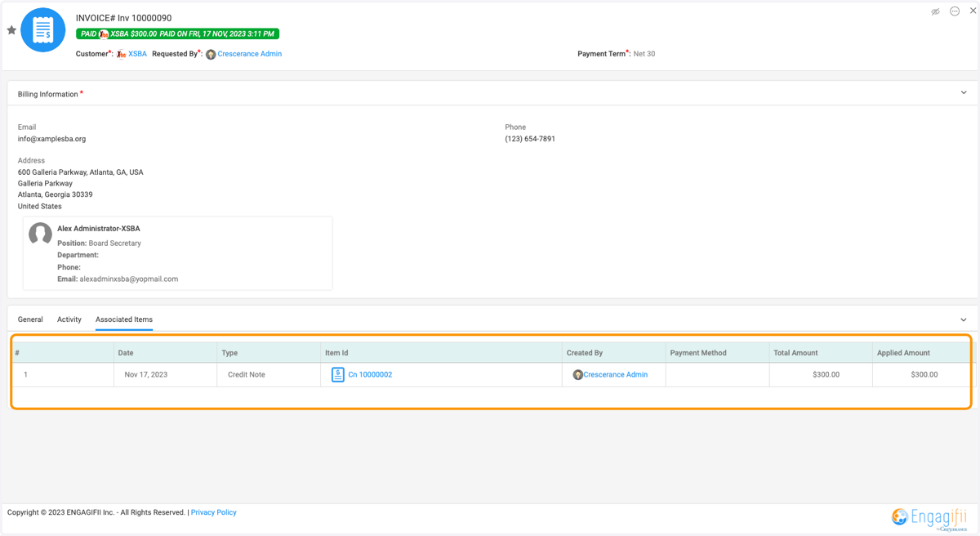The width and height of the screenshot is (980, 536).
Task: Click the Alex Administrator-XSBA contact name
Action: pos(98,229)
